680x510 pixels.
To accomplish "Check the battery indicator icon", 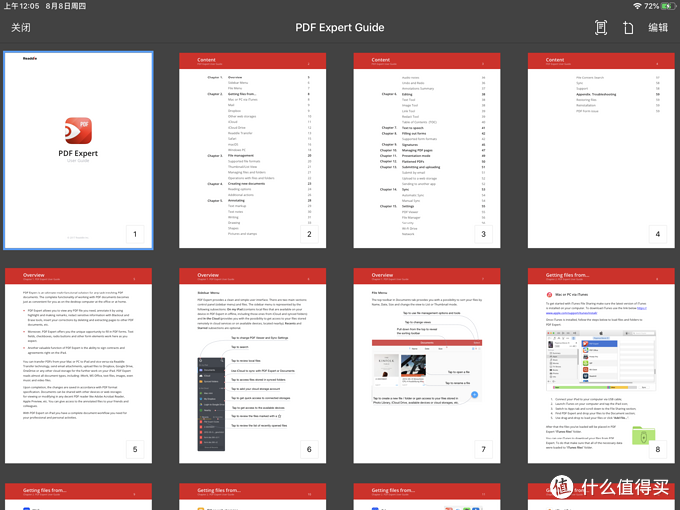I will pyautogui.click(x=668, y=6).
